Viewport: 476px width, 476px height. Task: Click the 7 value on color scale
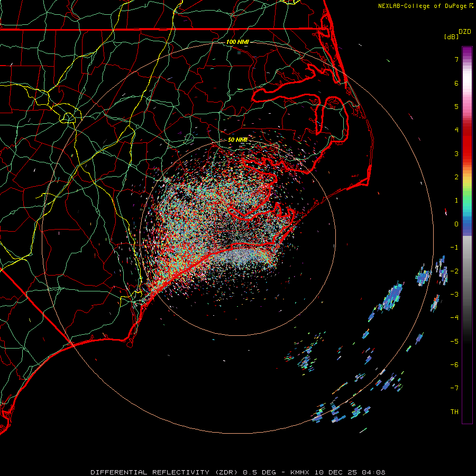click(456, 59)
